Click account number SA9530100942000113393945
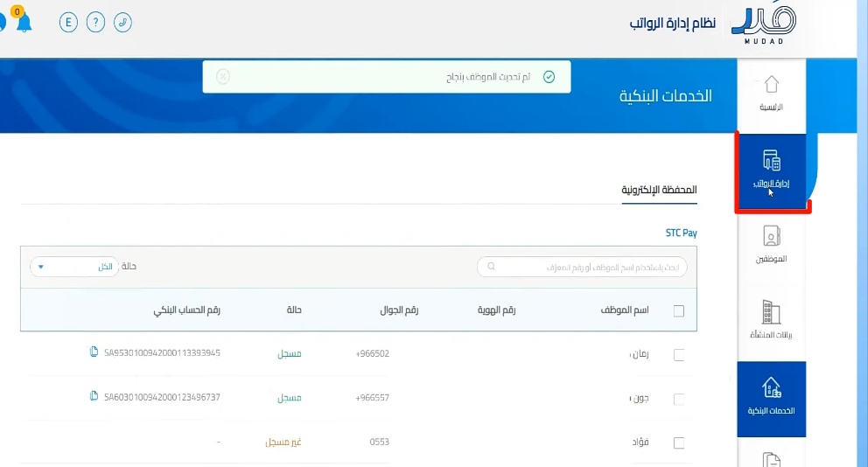868x467 pixels. (x=162, y=353)
